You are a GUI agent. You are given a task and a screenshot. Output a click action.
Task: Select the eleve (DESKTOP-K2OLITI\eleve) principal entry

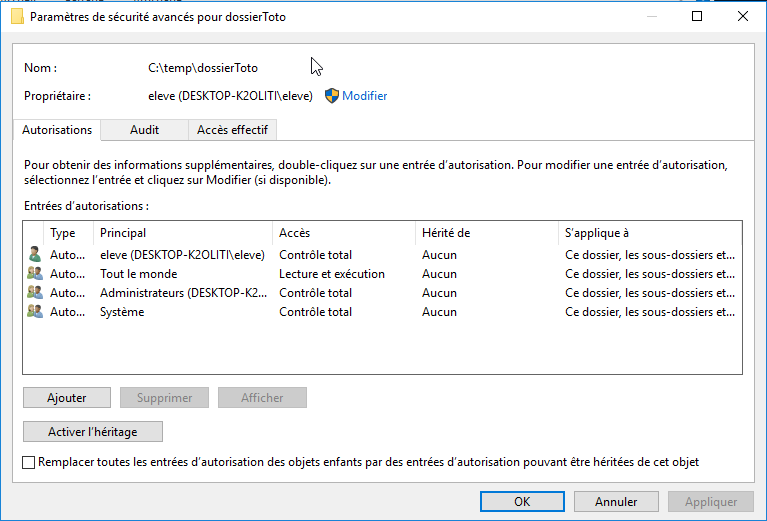[182, 255]
